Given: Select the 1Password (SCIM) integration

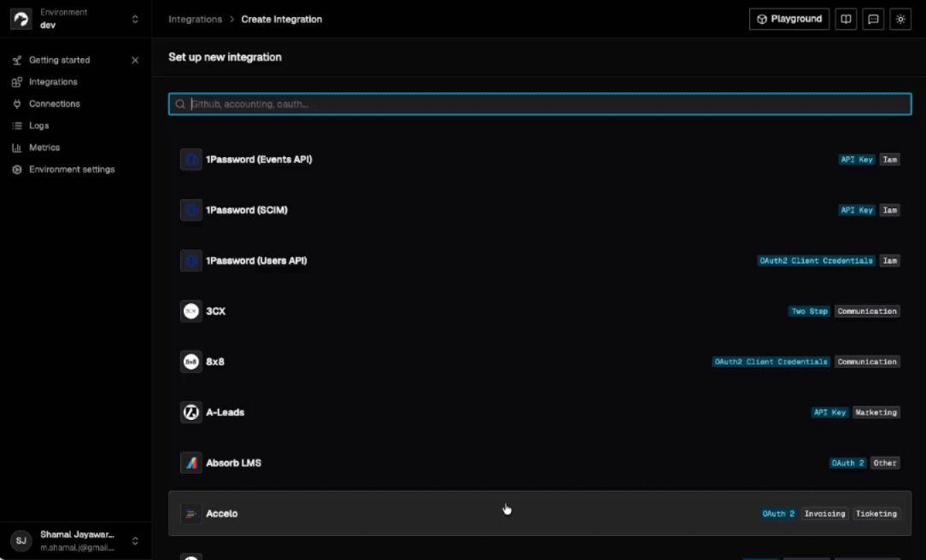Looking at the screenshot, I should tap(540, 210).
